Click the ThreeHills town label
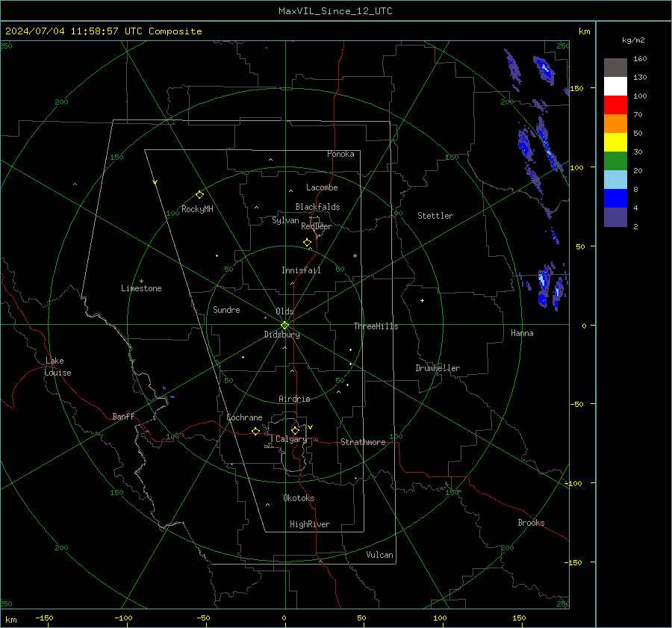The height and width of the screenshot is (628, 672). click(x=376, y=326)
